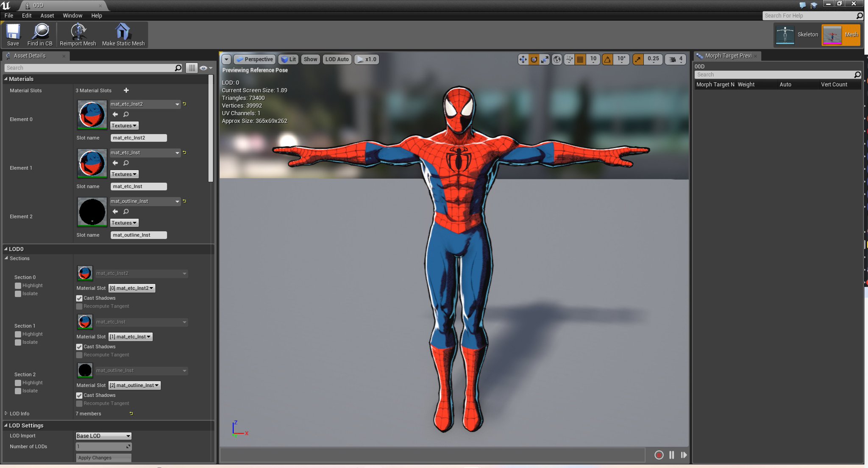Screen dimensions: 868x468
Task: Enable Isolate for Section 1
Action: pos(18,343)
